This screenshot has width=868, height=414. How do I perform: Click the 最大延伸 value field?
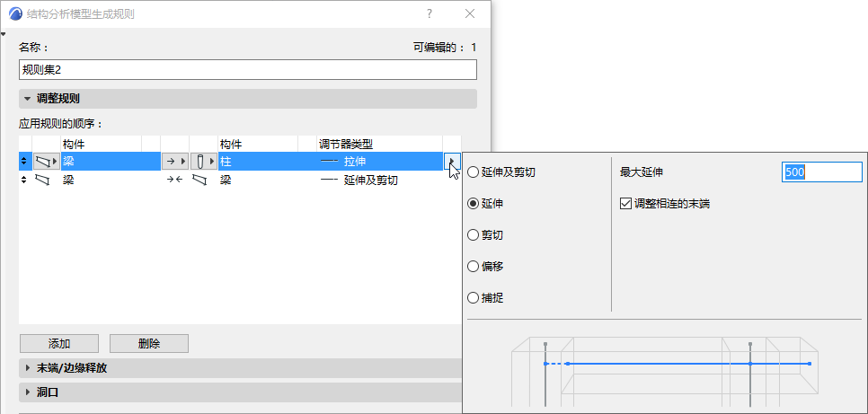coord(822,172)
